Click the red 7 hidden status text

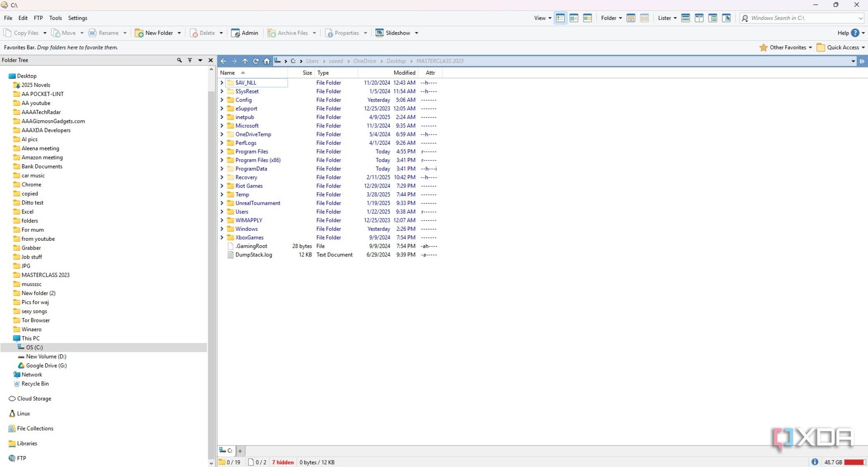pos(283,462)
